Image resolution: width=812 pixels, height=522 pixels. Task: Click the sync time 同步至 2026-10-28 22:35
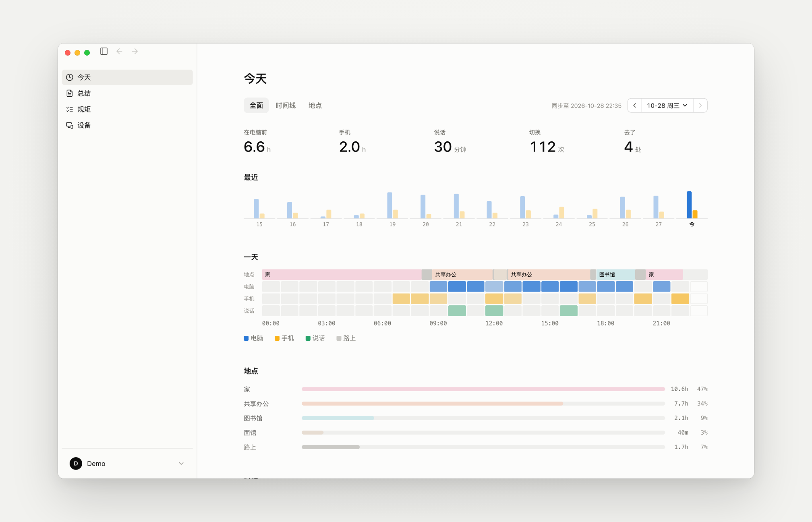[586, 106]
